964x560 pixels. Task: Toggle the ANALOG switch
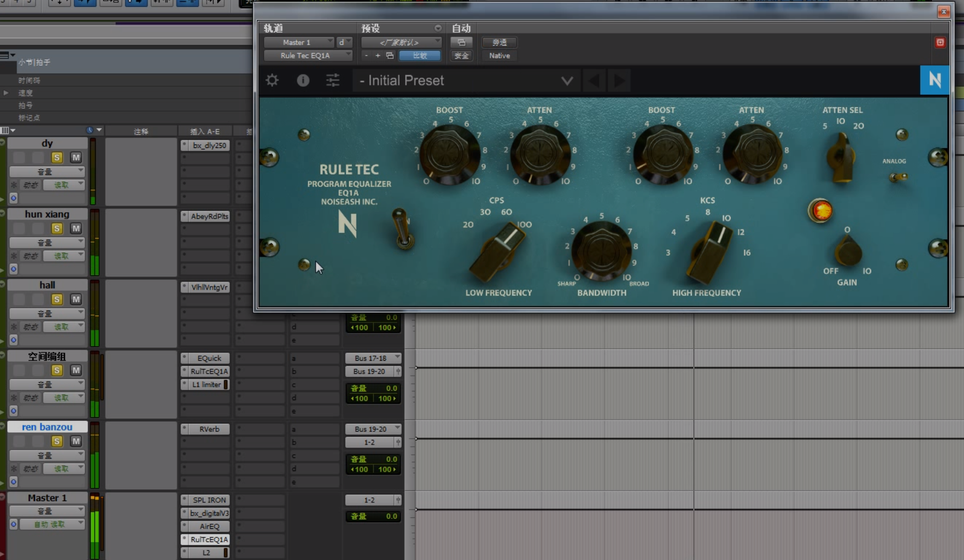pos(898,177)
